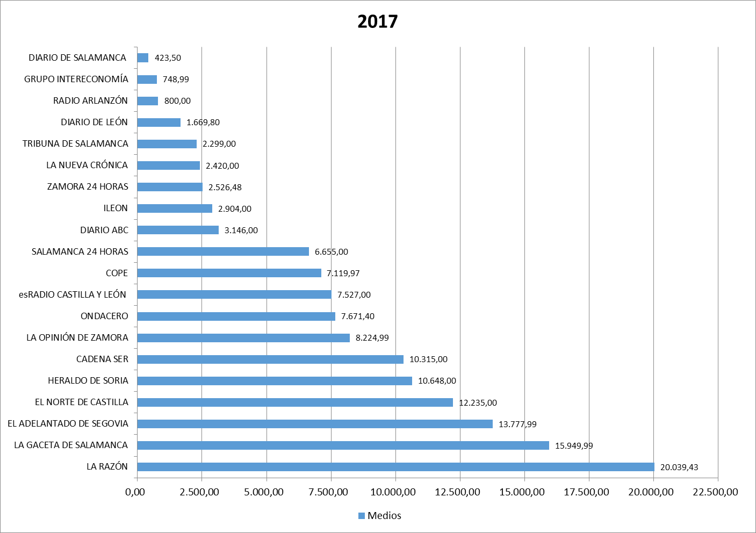Image resolution: width=756 pixels, height=533 pixels.
Task: Click the axis value 22.500,00
Action: [x=715, y=492]
